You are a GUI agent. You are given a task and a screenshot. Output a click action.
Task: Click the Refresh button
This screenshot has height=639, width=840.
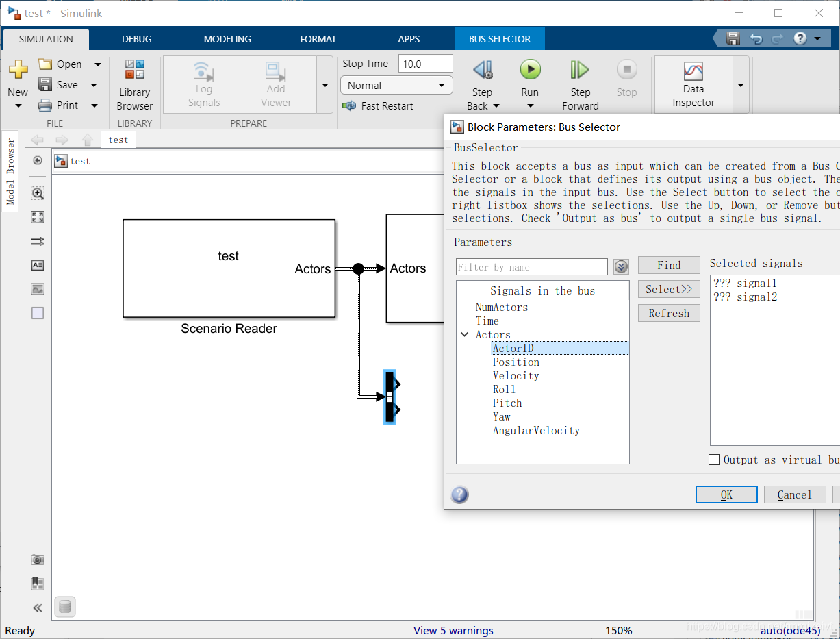coord(669,313)
